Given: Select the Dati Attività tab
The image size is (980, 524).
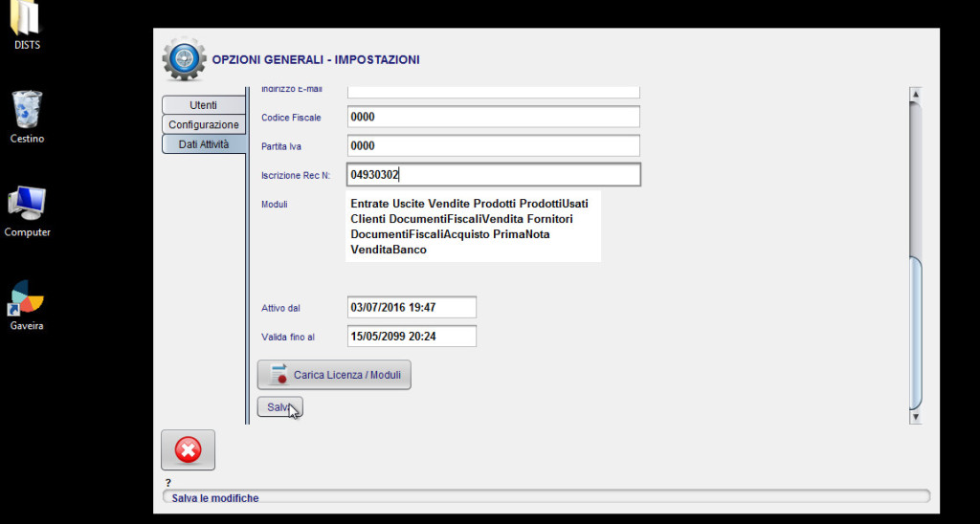Looking at the screenshot, I should coord(204,143).
